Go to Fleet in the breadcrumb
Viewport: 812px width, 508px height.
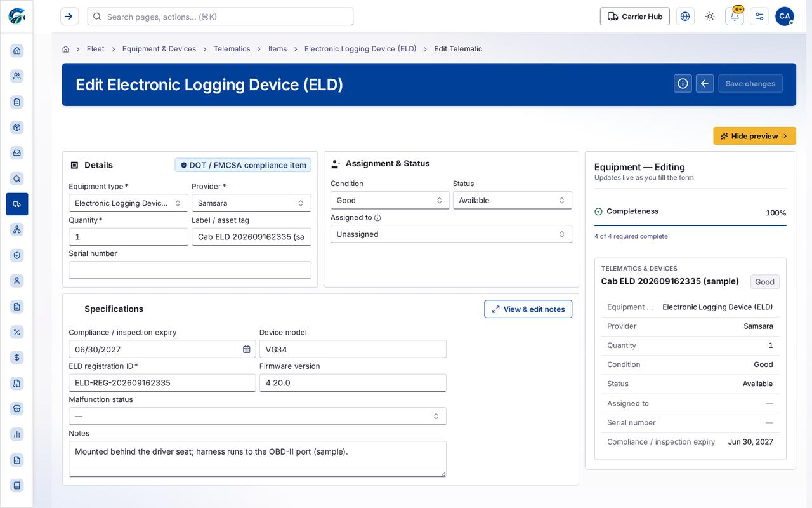click(96, 49)
